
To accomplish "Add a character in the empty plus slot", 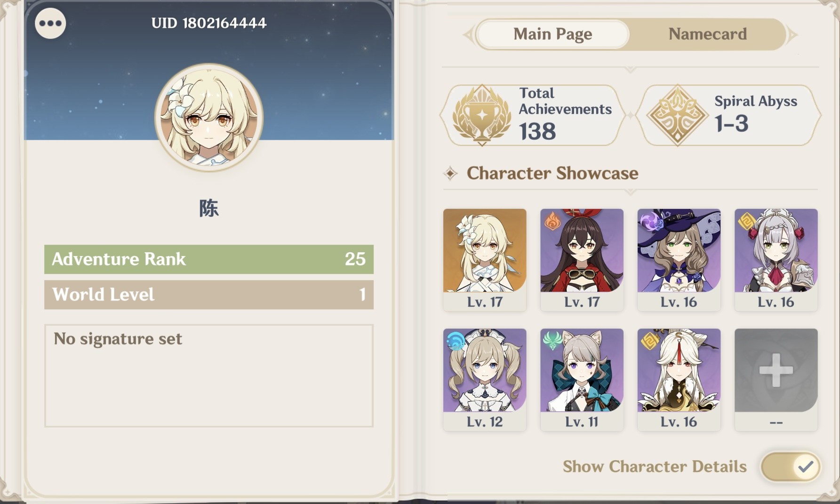I will (x=776, y=379).
